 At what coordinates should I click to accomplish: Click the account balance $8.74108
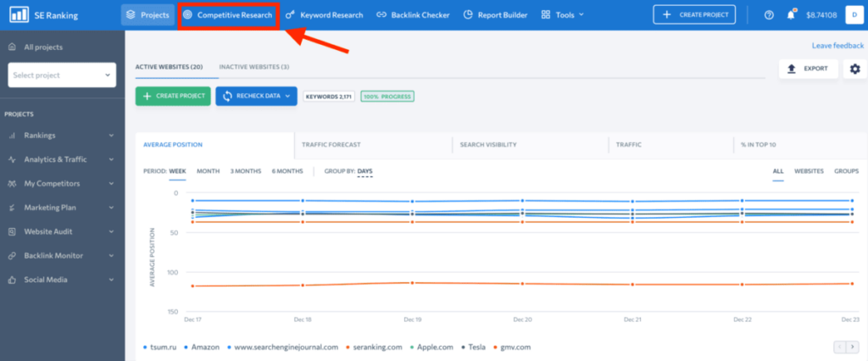click(x=821, y=15)
